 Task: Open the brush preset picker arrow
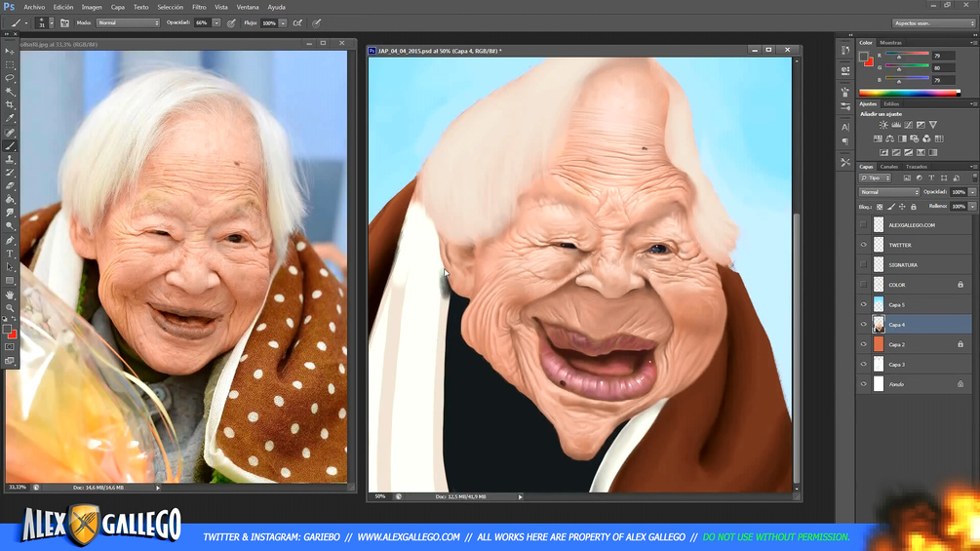(x=52, y=23)
